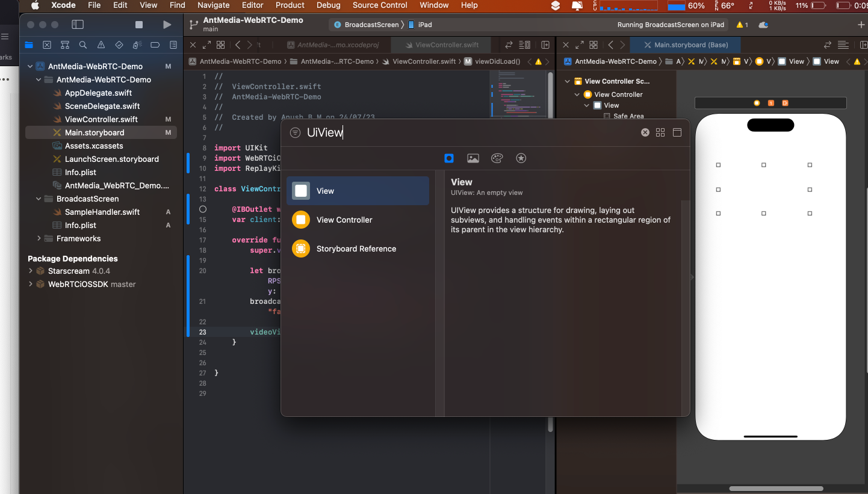Switch to Main.storyboard (Base) tab
Viewport: 868px width, 494px height.
point(686,45)
